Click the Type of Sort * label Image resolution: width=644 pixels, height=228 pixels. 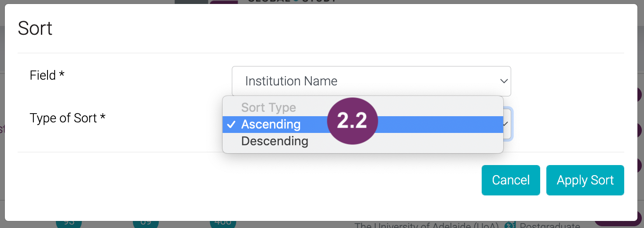point(67,118)
